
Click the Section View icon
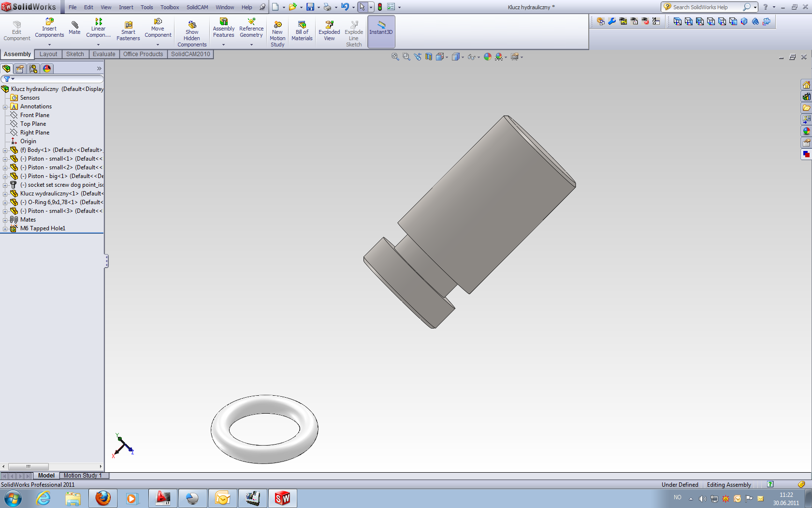coord(429,57)
